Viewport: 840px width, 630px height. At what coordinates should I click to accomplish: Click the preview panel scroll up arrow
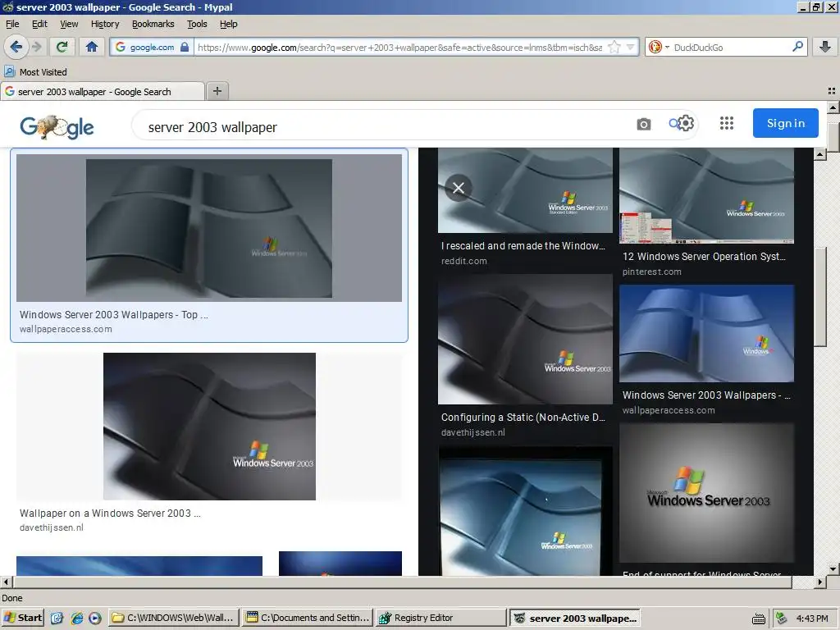click(819, 154)
